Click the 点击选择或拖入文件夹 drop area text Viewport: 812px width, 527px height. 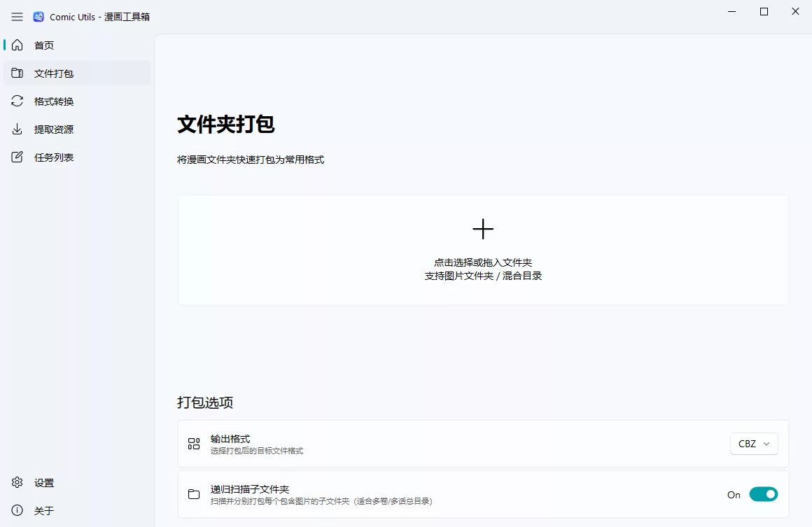(482, 262)
